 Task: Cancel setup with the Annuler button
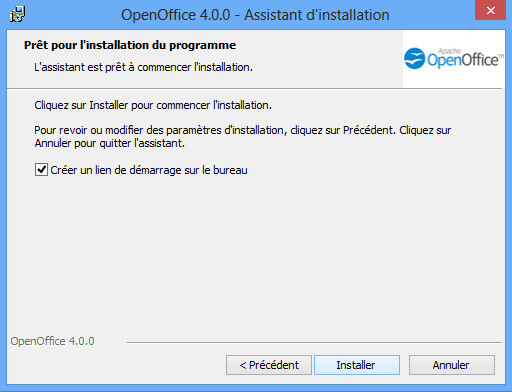452,365
